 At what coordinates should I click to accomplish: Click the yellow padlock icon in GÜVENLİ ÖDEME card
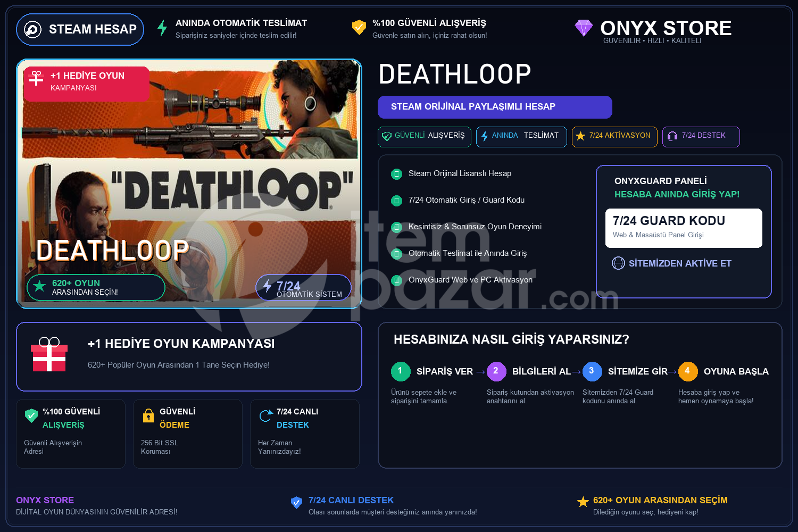click(x=148, y=415)
